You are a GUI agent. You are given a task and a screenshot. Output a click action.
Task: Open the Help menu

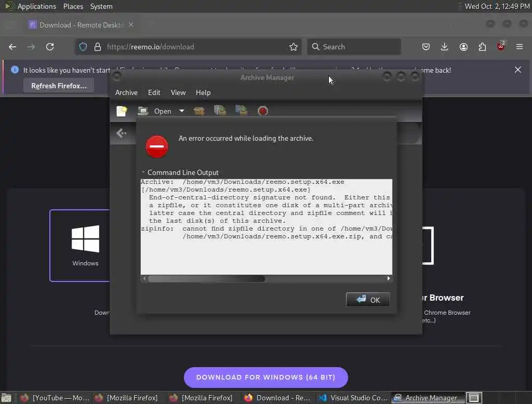coord(203,92)
